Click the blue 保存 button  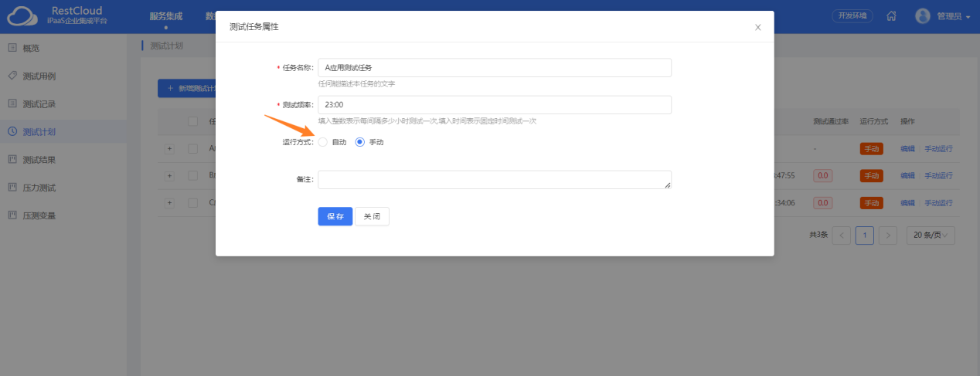(335, 216)
